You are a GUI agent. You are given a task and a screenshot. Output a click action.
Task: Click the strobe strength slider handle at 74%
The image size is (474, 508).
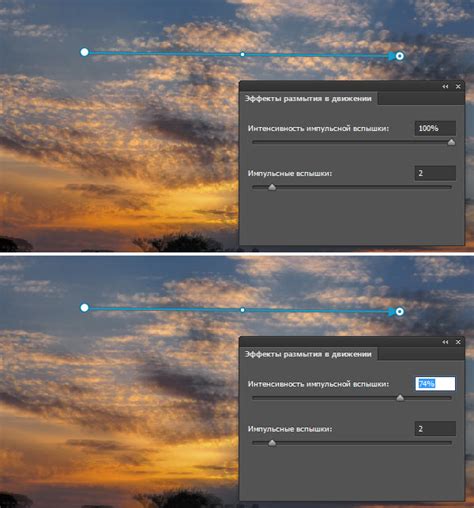tap(400, 398)
